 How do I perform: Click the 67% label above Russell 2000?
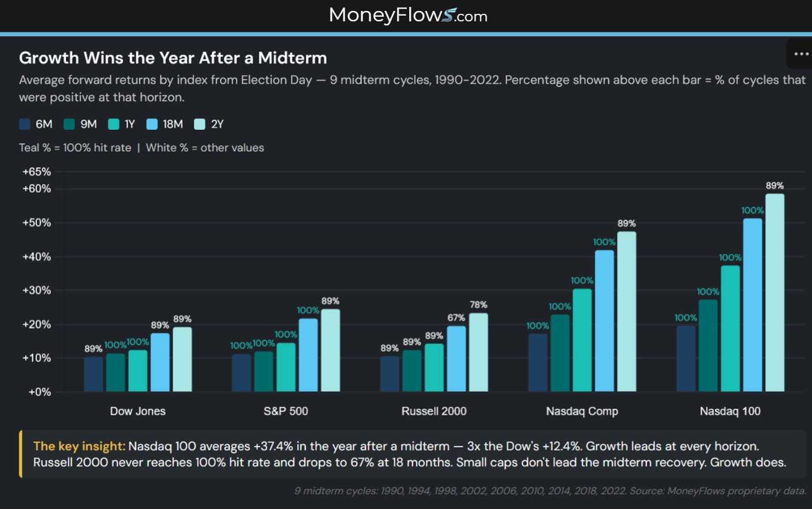456,318
